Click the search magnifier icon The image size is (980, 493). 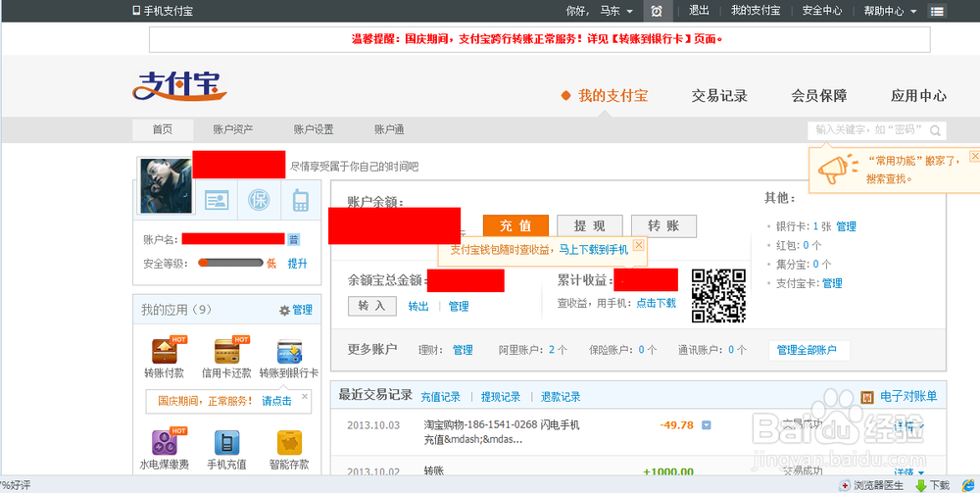935,130
